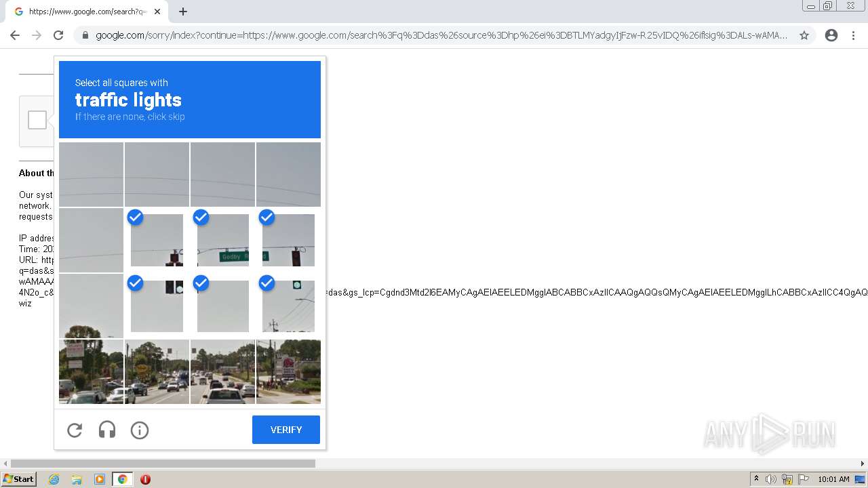The image size is (868, 488).
Task: Open the captcha help info icon
Action: pos(140,430)
